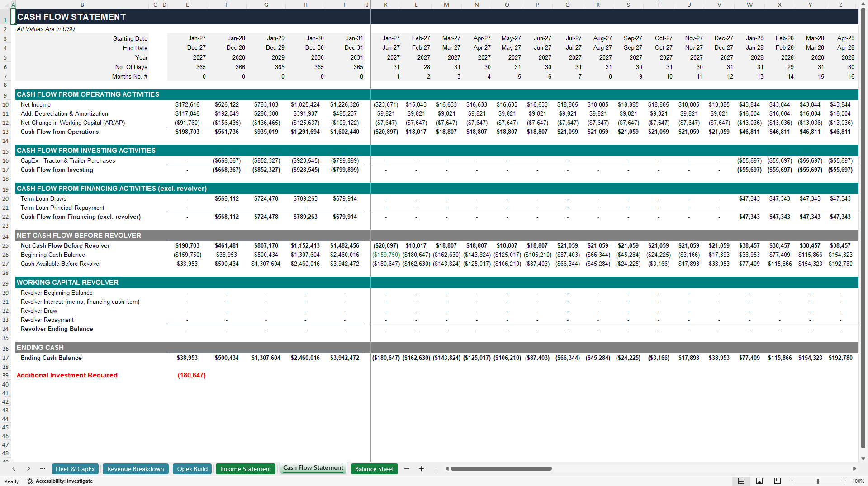Viewport: 868px width, 486px height.
Task: Click horizontal scrollbar left arrow
Action: tap(447, 469)
